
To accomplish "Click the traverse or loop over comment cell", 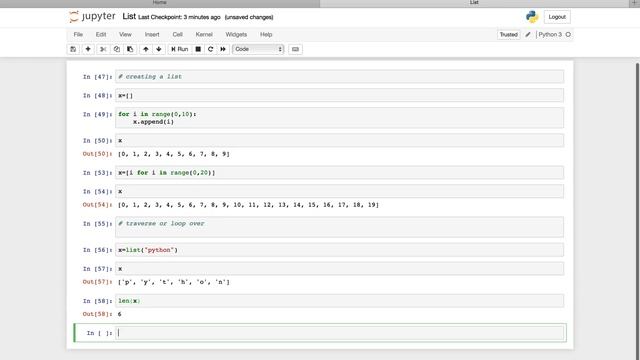I will [340, 227].
